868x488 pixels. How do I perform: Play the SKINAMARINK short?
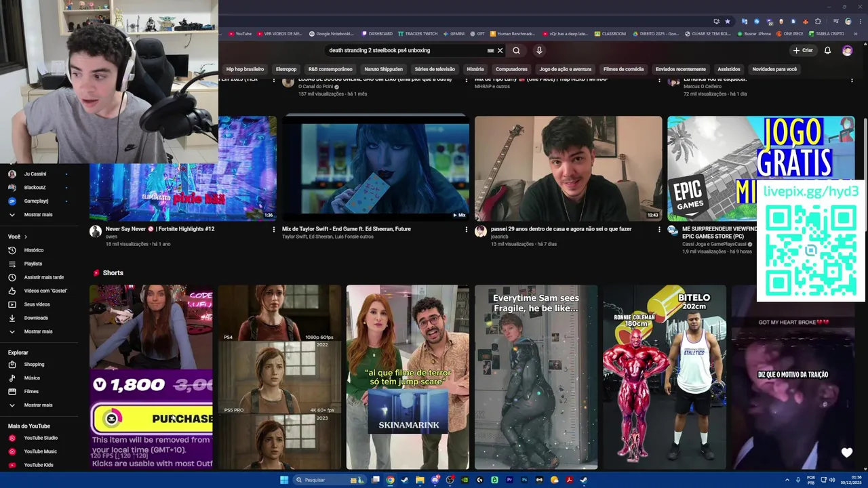pyautogui.click(x=408, y=377)
